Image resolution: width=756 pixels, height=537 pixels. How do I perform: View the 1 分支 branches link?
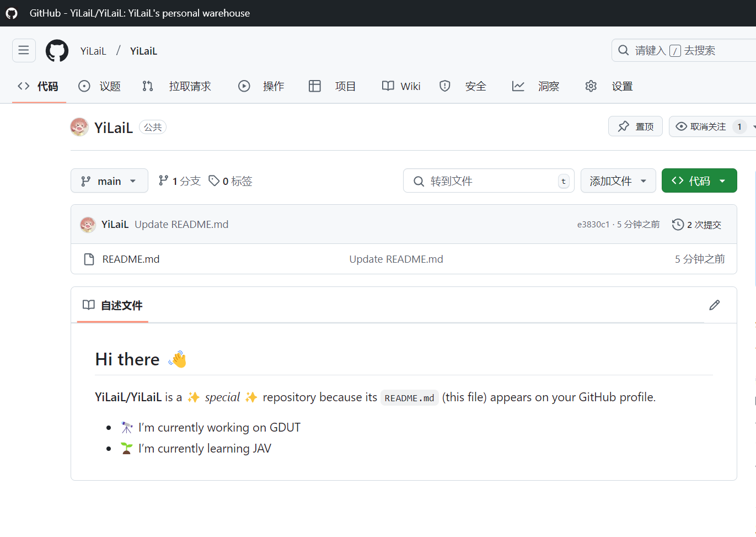pos(179,180)
